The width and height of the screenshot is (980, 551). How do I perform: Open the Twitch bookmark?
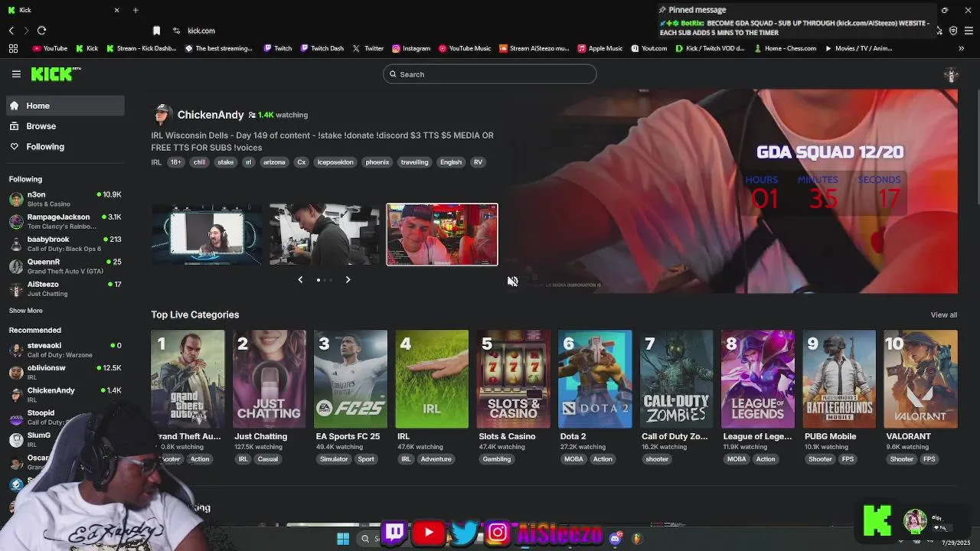(278, 48)
